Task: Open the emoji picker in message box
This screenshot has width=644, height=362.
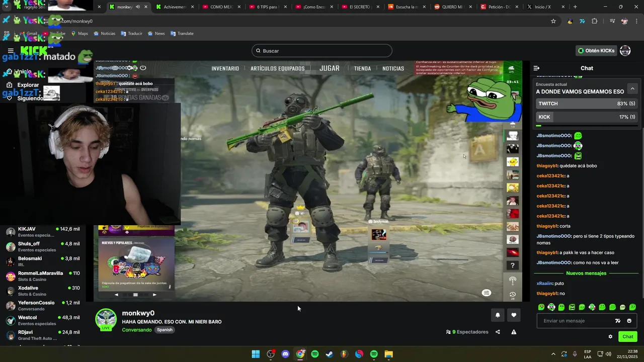Action: click(629, 321)
